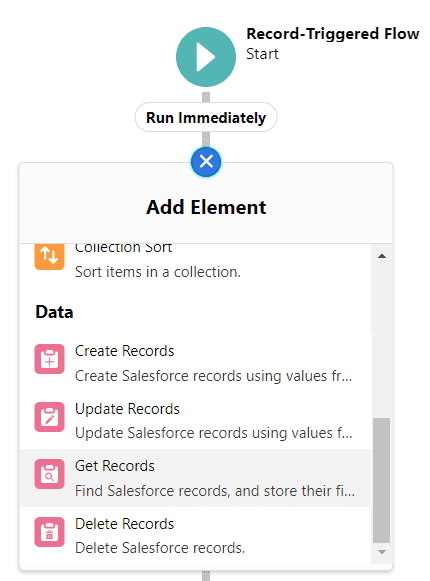
Task: Click the gray scrollbar thumb
Action: 381,480
